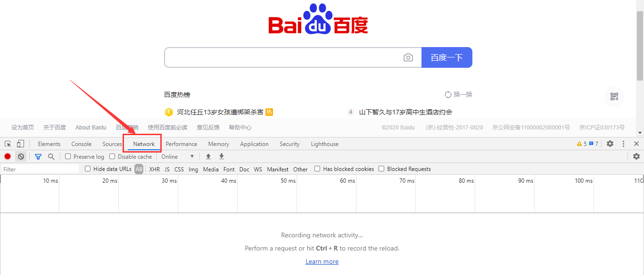This screenshot has height=275, width=644.
Task: Enable Preserve log checkbox
Action: pyautogui.click(x=68, y=156)
